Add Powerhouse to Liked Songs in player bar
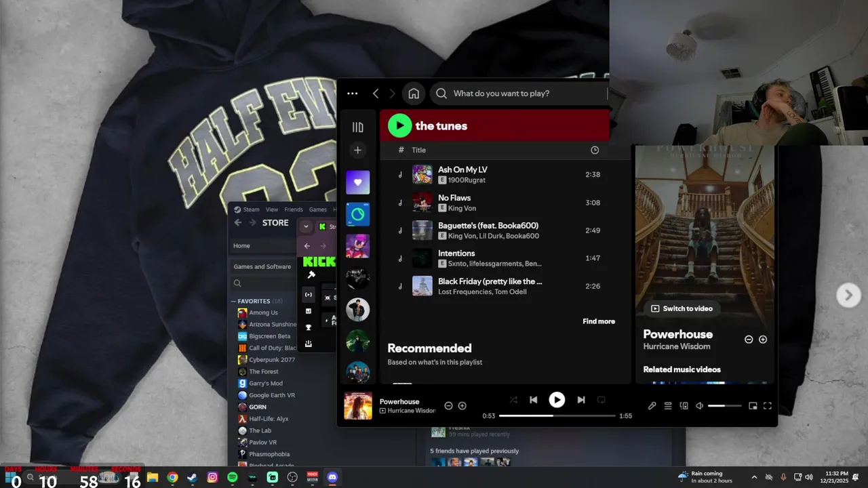 462,406
